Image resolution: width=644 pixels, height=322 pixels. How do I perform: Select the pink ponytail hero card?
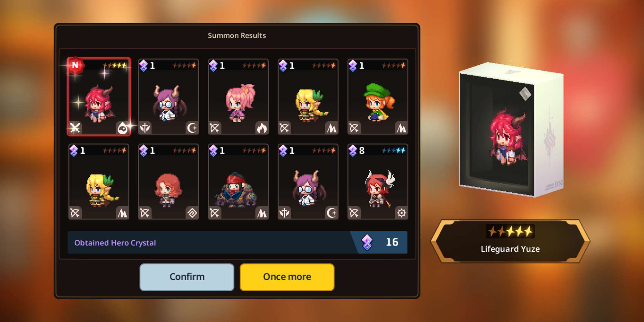coord(238,97)
